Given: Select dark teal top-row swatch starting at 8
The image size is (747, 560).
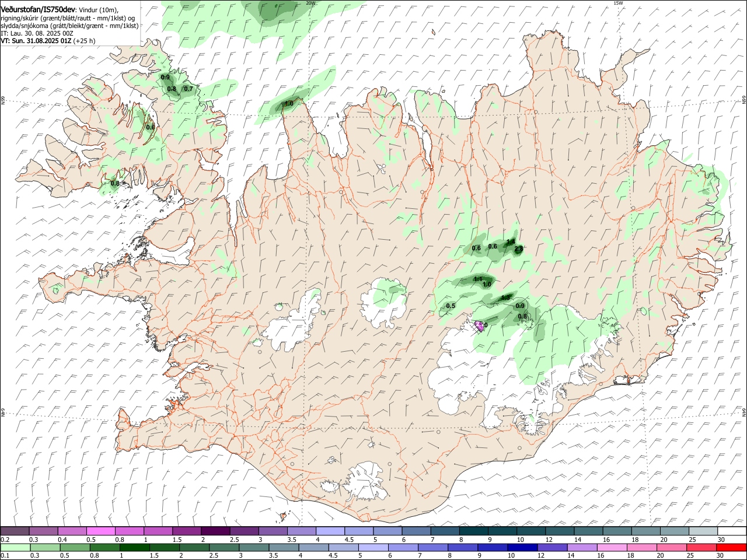Looking at the screenshot, I should pyautogui.click(x=474, y=531).
